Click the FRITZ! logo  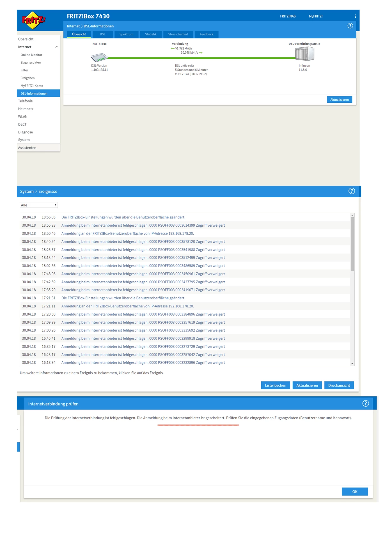(x=34, y=20)
